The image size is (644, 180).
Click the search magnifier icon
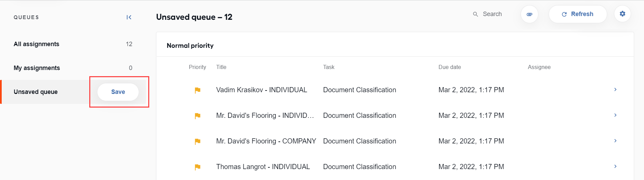[475, 14]
